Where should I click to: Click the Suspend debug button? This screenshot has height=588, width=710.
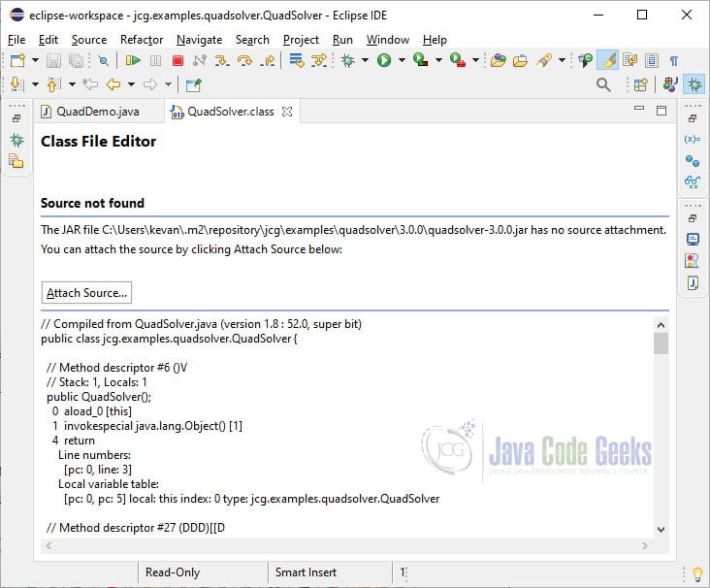point(155,60)
